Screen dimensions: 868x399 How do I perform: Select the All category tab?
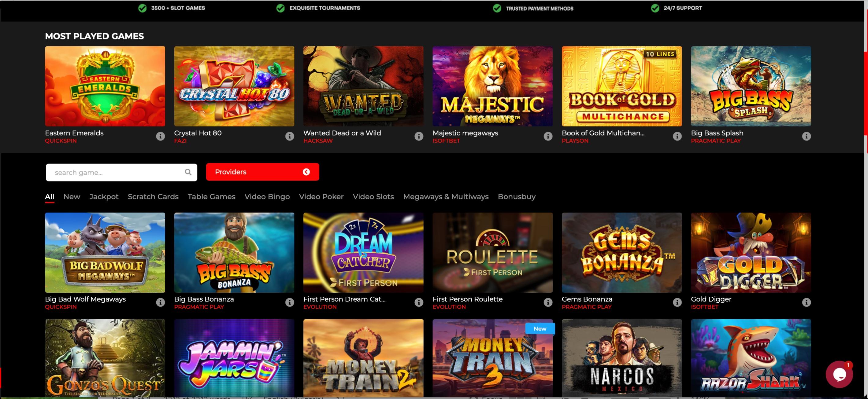(50, 197)
